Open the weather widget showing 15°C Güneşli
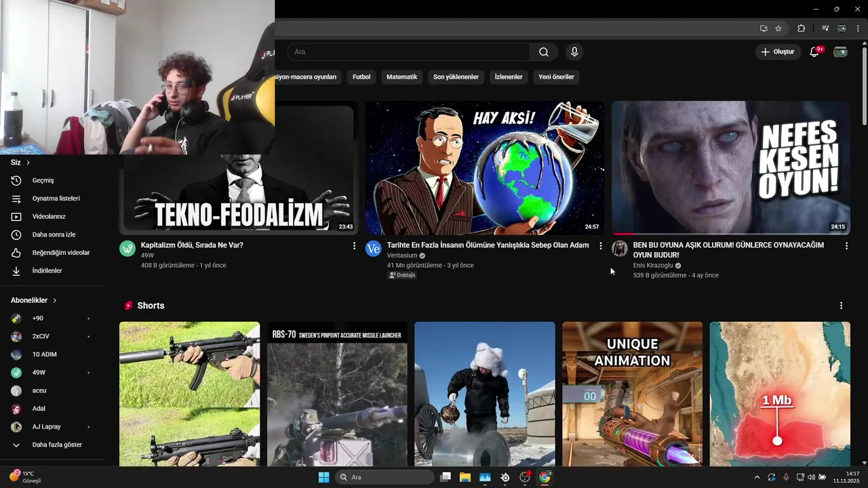The height and width of the screenshot is (488, 868). 26,477
